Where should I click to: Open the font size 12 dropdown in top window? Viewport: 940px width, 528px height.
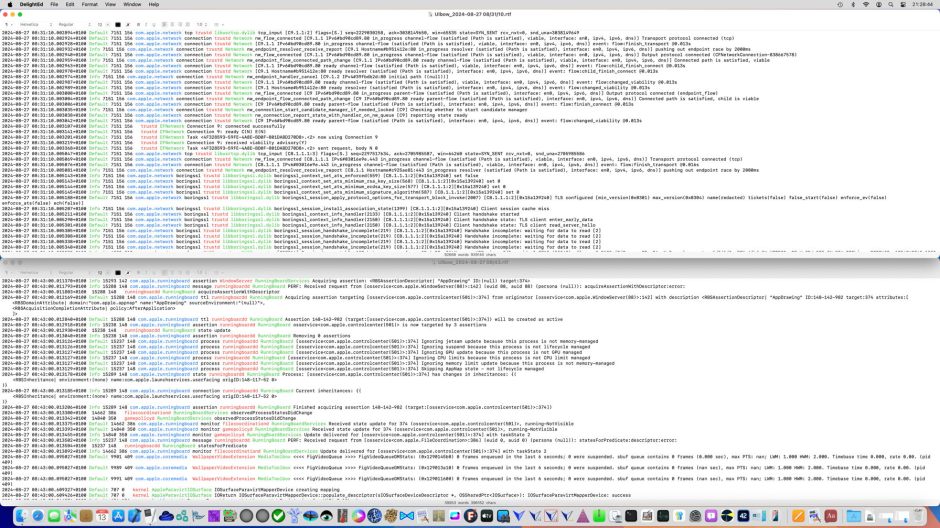(102, 25)
